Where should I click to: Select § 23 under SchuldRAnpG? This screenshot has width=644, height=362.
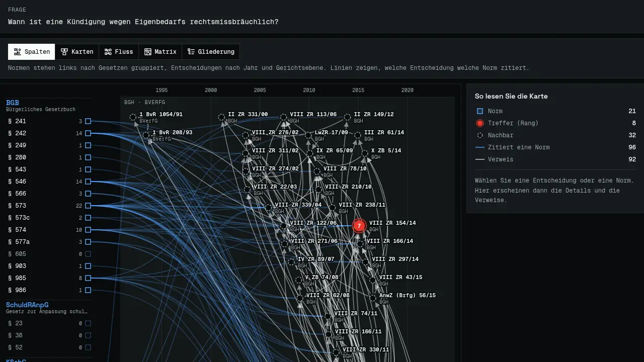pos(49,323)
